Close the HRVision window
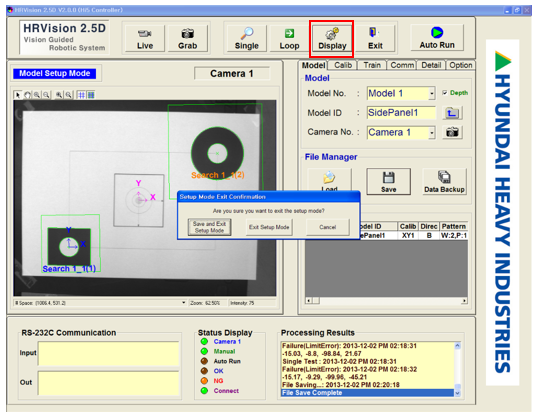This screenshot has height=420, width=538. (x=527, y=10)
